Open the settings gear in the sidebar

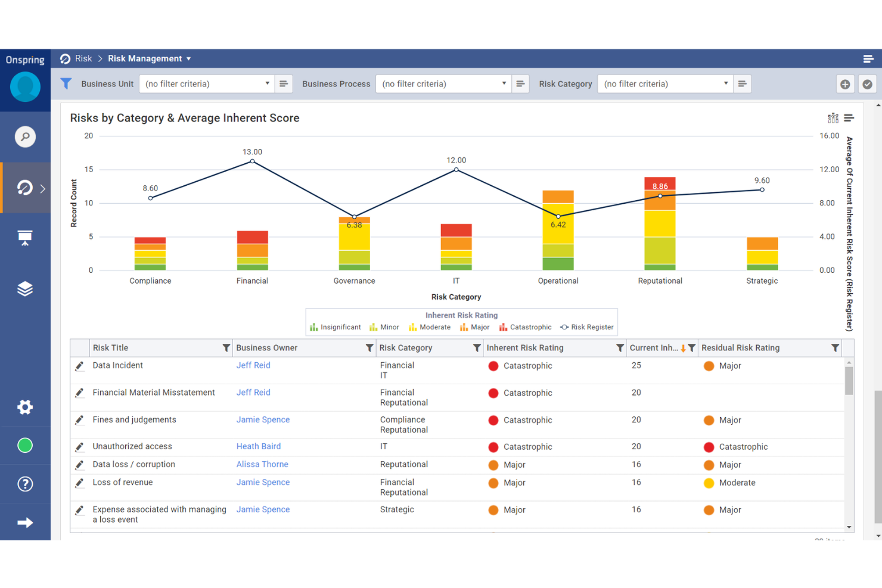coord(25,407)
